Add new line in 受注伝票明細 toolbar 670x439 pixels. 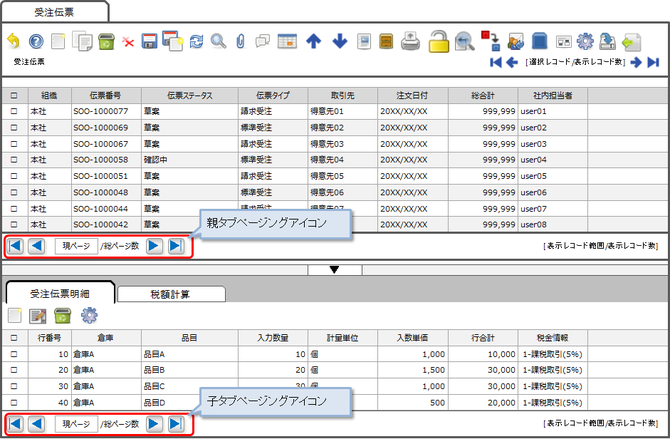[15, 316]
